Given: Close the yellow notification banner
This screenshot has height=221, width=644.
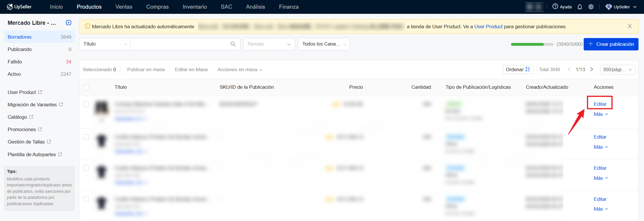Looking at the screenshot, I should (x=630, y=26).
